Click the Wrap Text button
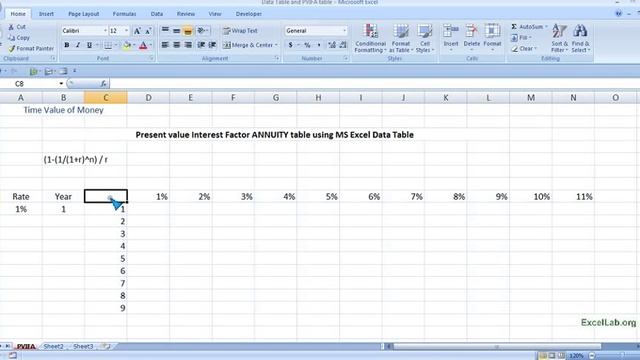Screen dimensions: 640x360 click(240, 31)
